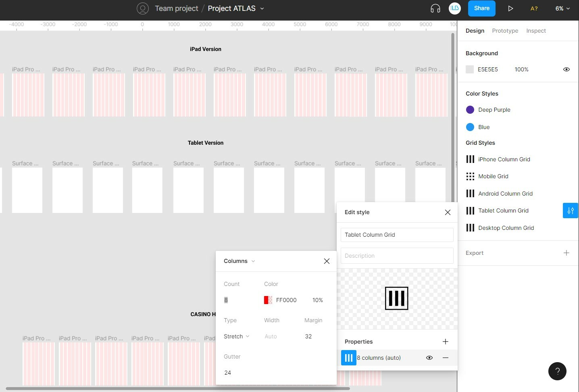The image size is (579, 392).
Task: Click the Count field showing 8
Action: [226, 300]
